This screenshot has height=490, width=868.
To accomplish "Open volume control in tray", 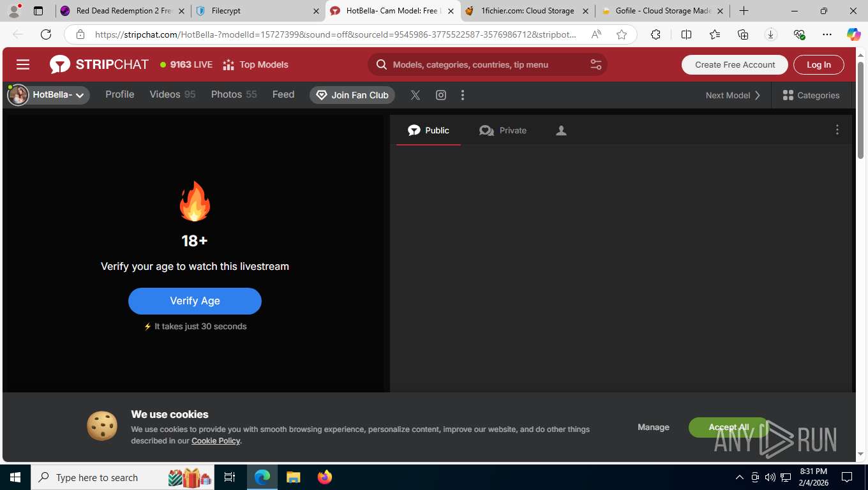I will pos(770,477).
